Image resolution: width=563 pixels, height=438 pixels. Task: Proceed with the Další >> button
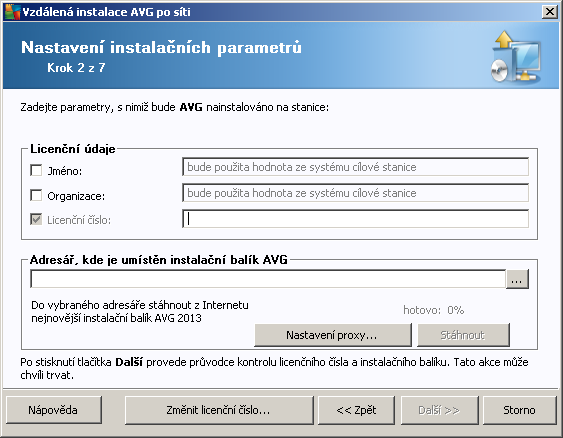pyautogui.click(x=439, y=410)
